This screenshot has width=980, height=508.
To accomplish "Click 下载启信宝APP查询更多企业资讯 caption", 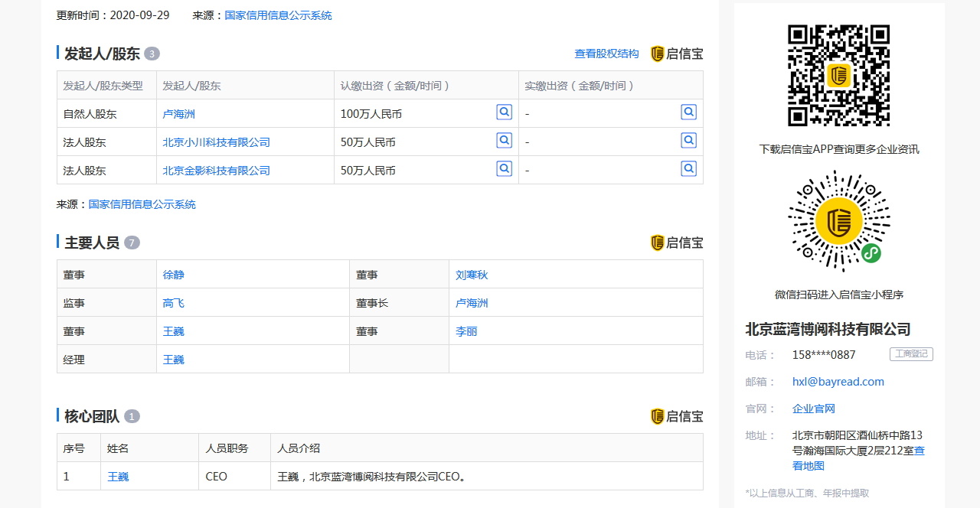I will point(839,149).
